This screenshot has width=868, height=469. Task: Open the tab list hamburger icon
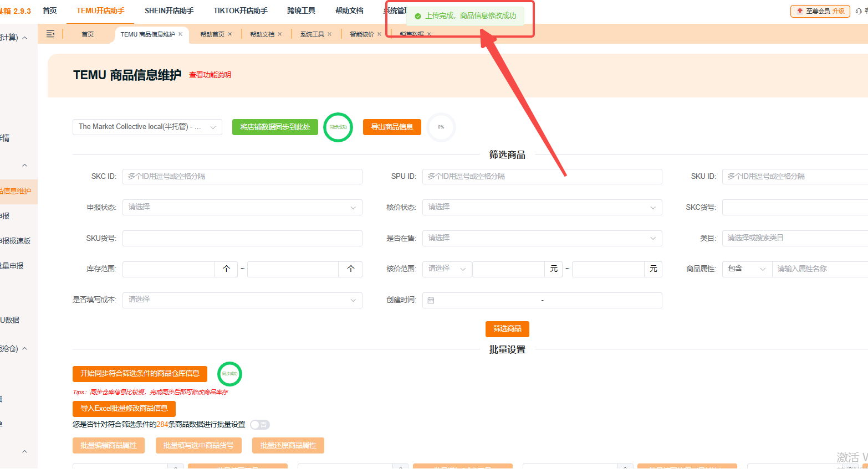click(x=50, y=34)
